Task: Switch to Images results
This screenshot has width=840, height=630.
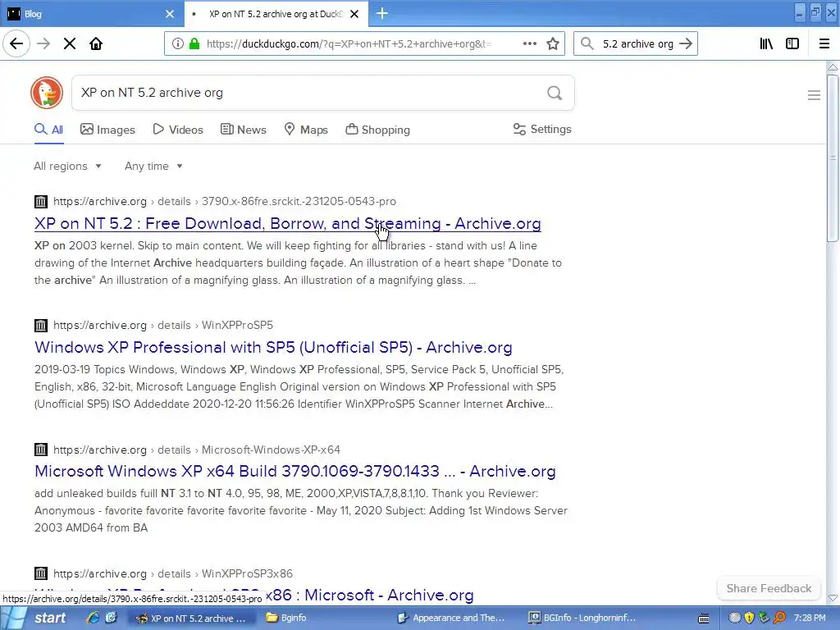Action: pyautogui.click(x=107, y=130)
